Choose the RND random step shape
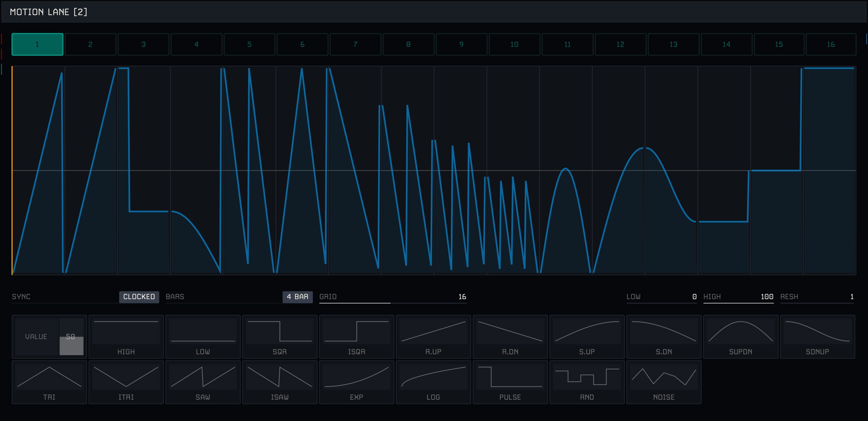 coord(587,382)
